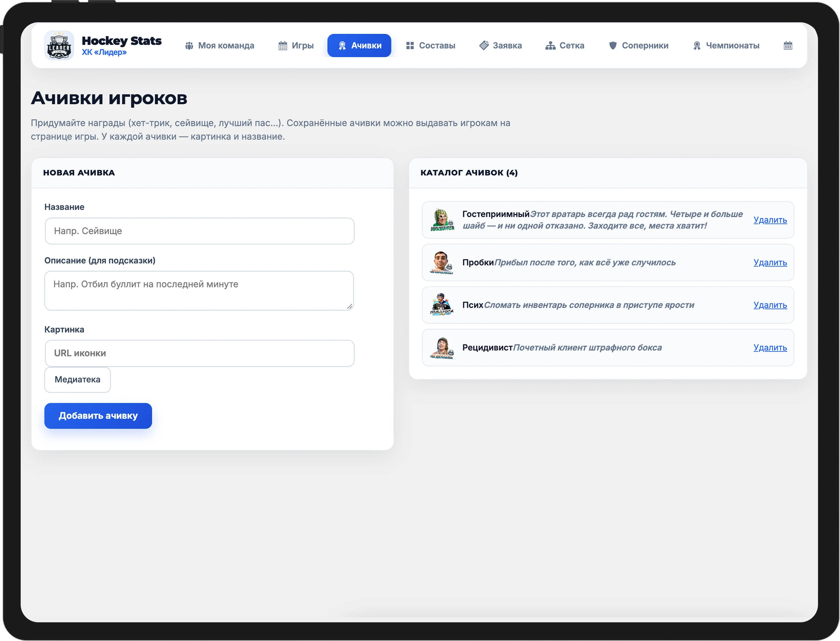Open the Моя команда nav item
840x641 pixels.
tap(220, 45)
